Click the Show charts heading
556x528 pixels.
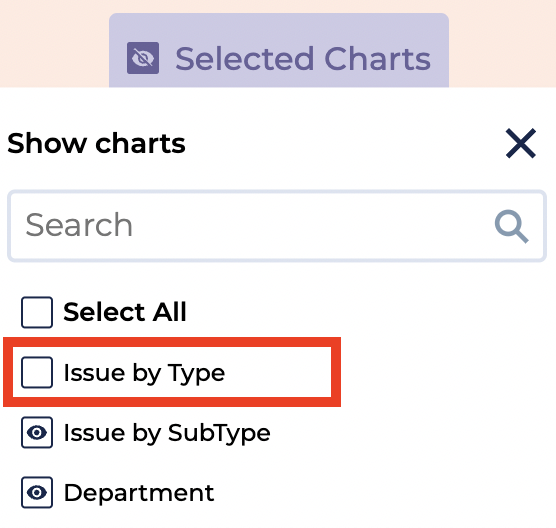96,143
